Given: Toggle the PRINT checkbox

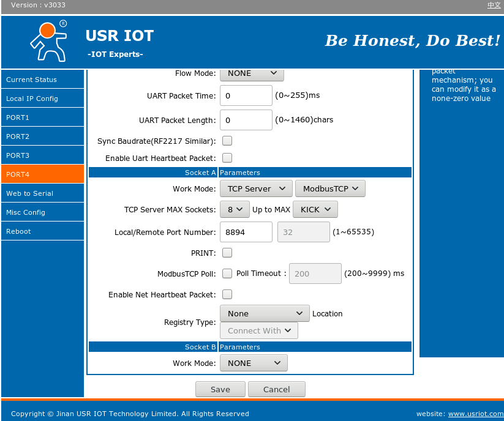Looking at the screenshot, I should point(227,253).
